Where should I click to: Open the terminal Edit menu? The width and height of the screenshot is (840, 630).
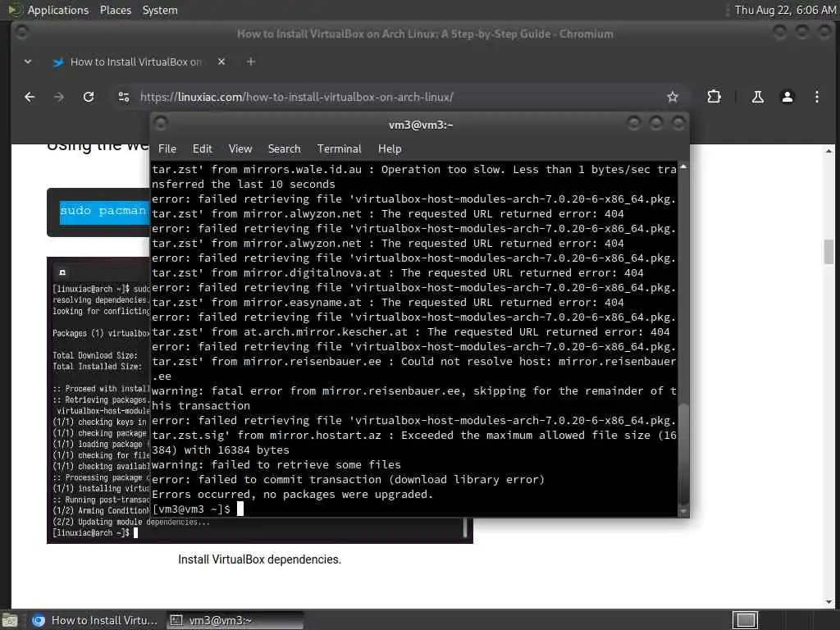pos(202,149)
